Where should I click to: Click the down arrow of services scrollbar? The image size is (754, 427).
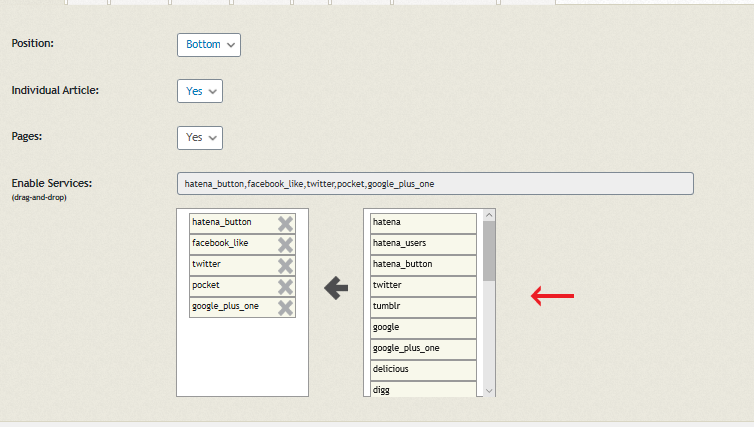[489, 391]
